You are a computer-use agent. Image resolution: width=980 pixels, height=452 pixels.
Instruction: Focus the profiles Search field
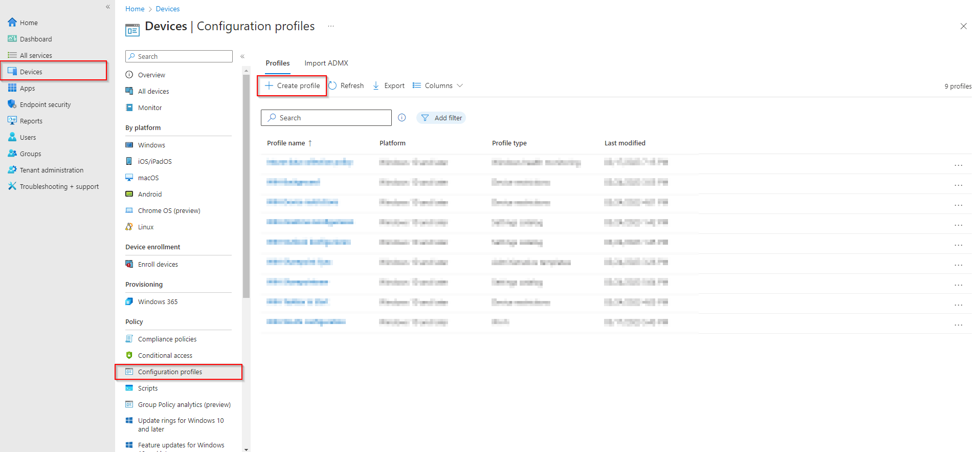click(326, 118)
